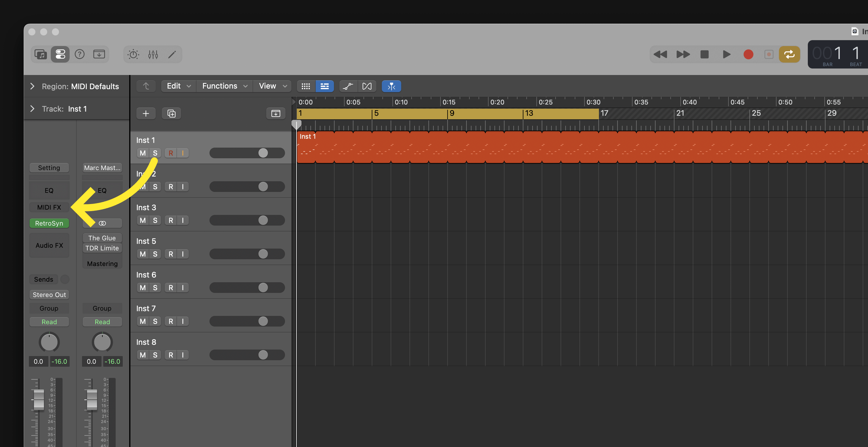Open the Functions dropdown menu

225,86
